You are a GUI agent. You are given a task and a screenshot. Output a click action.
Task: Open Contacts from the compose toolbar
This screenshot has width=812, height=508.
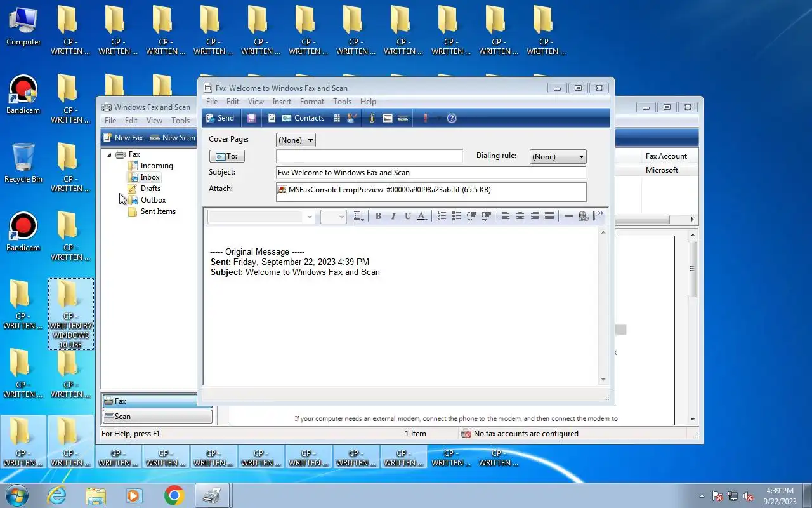pyautogui.click(x=303, y=118)
